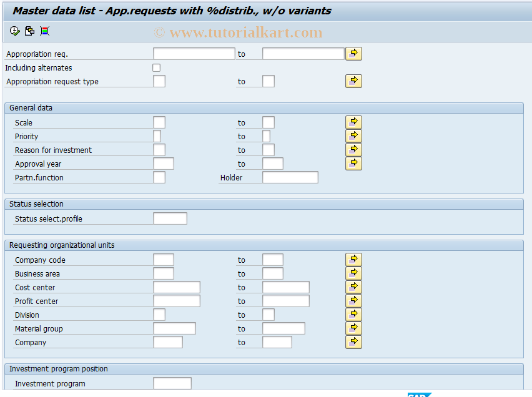Focus Reason for investment from field
The width and height of the screenshot is (532, 397).
pos(159,150)
